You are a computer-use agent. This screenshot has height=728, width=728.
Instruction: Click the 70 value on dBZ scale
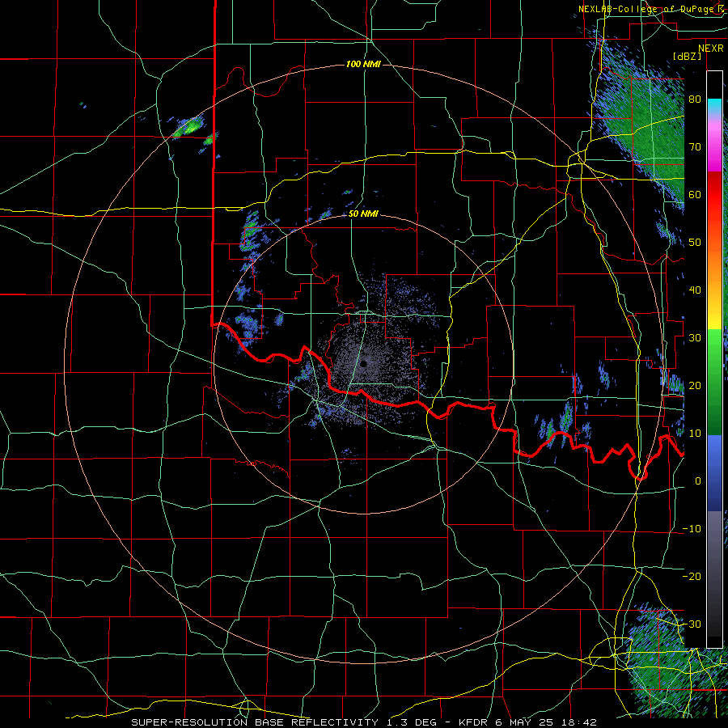[x=695, y=146]
